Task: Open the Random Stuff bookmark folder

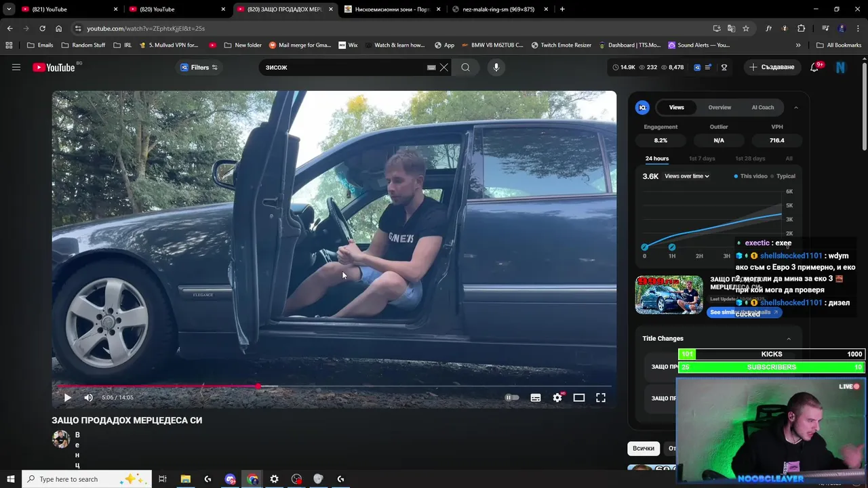Action: pos(83,45)
